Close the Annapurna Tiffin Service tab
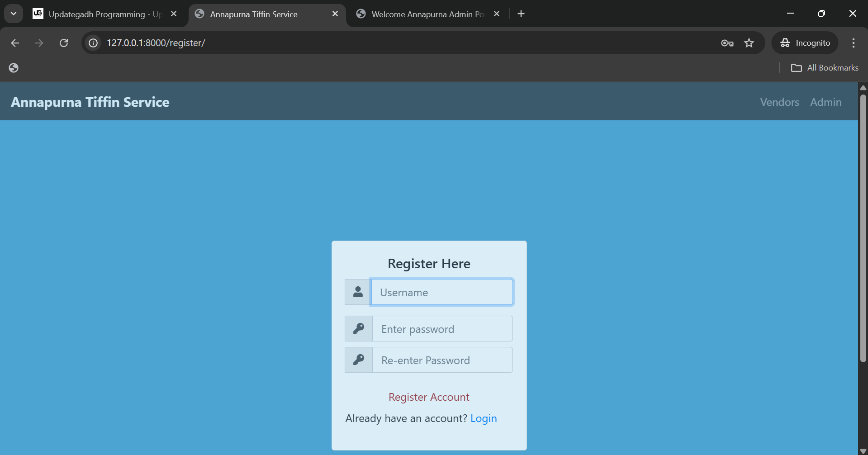Image resolution: width=868 pixels, height=455 pixels. pyautogui.click(x=335, y=14)
